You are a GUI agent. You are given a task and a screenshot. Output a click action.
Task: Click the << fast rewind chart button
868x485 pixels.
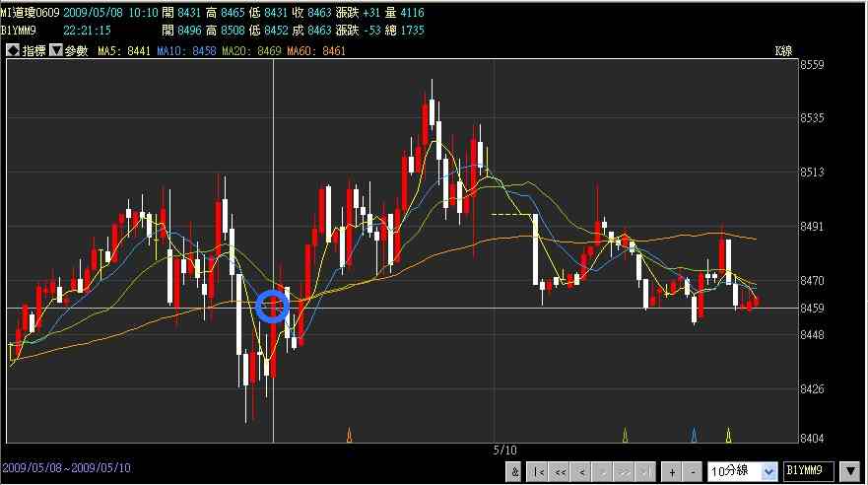(x=559, y=472)
